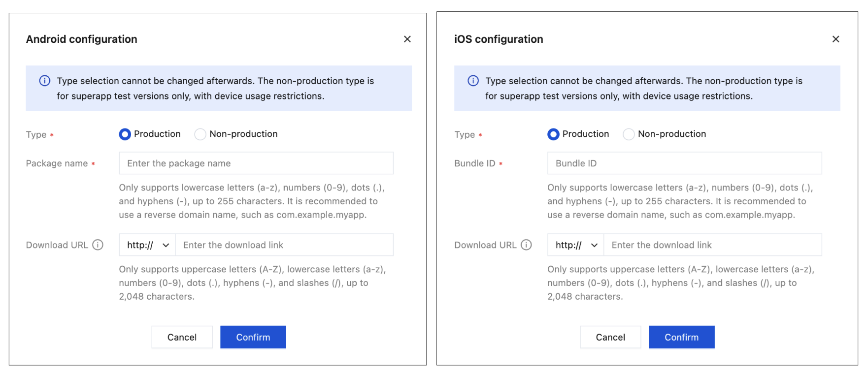Screen dimensions: 868x377
Task: Click the iOS download link input
Action: [x=713, y=245]
